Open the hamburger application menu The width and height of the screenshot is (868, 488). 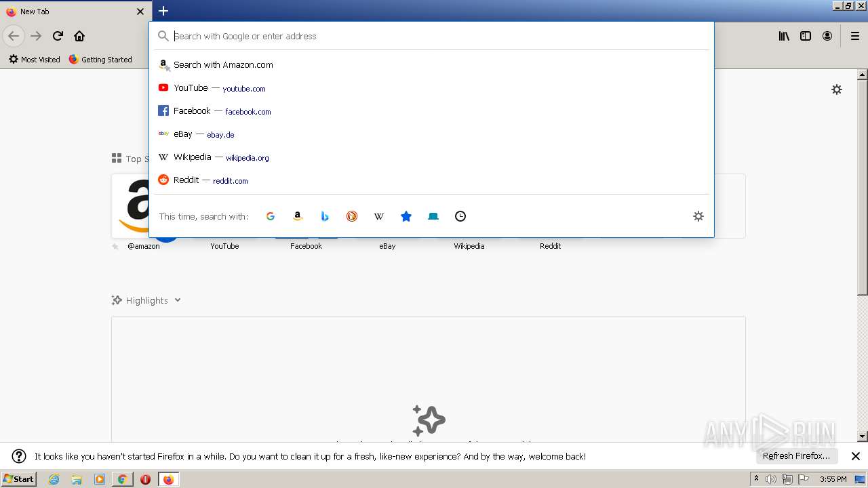pos(855,36)
